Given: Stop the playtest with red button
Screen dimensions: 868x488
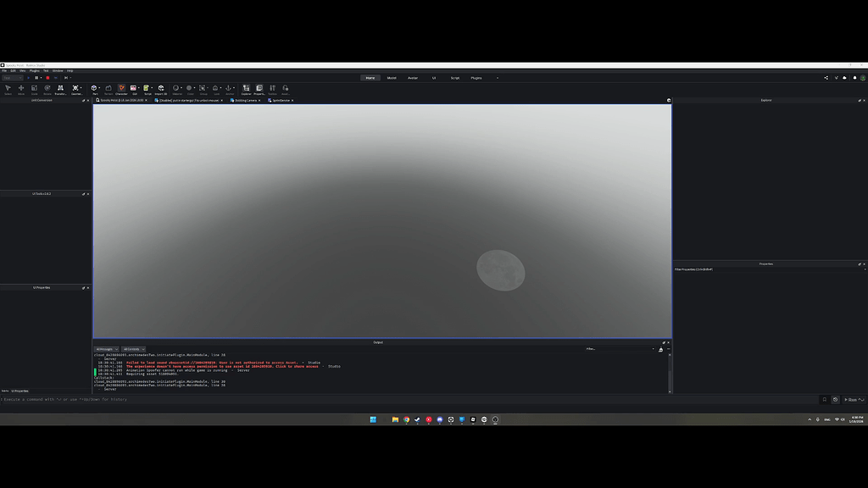Looking at the screenshot, I should click(x=47, y=78).
